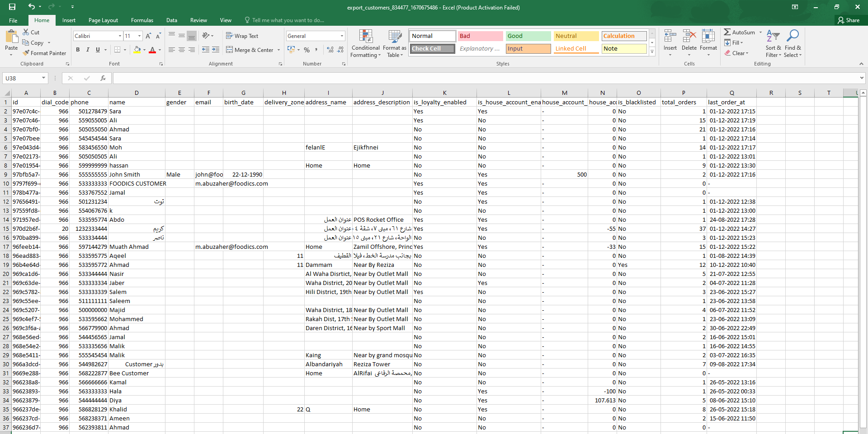Click Decrease Font Size icon

[158, 36]
